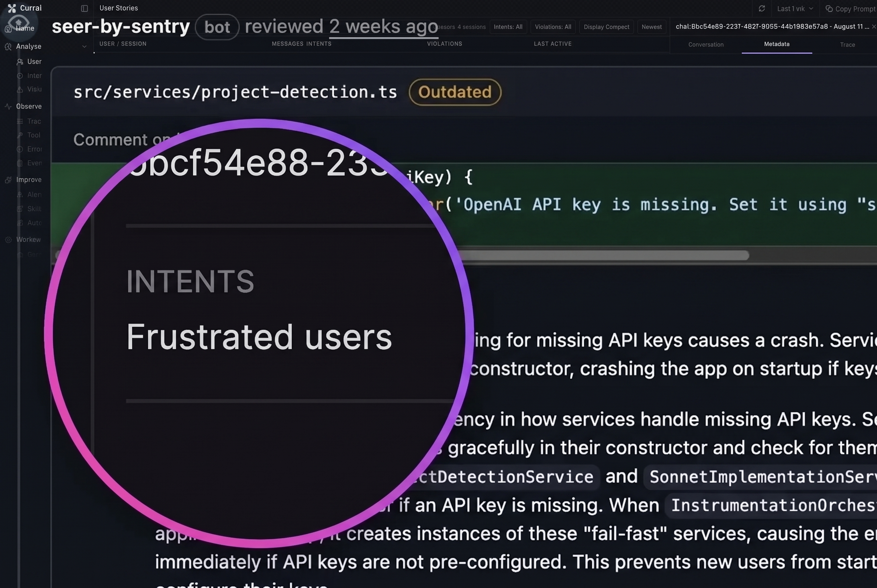
Task: Click the User Stories page title
Action: click(x=119, y=8)
